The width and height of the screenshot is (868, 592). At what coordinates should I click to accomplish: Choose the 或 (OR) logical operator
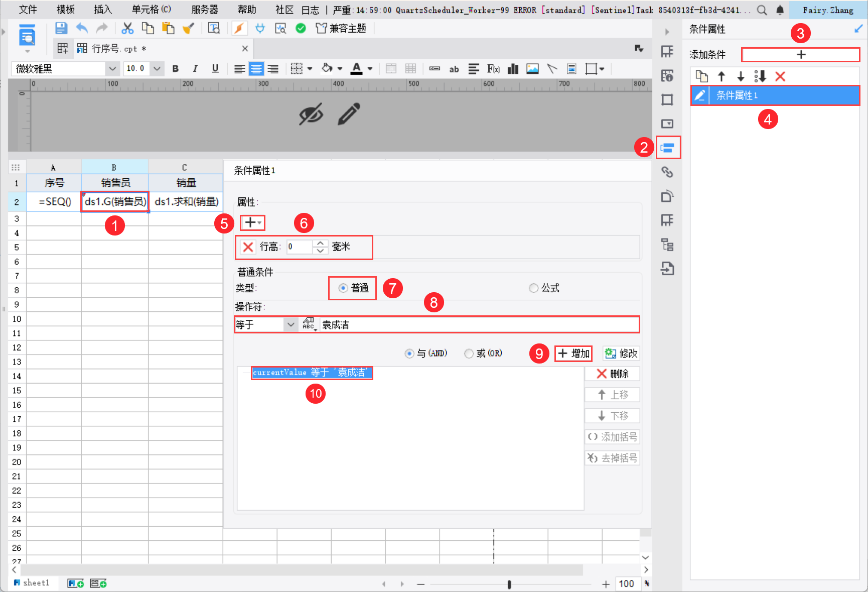click(x=483, y=353)
